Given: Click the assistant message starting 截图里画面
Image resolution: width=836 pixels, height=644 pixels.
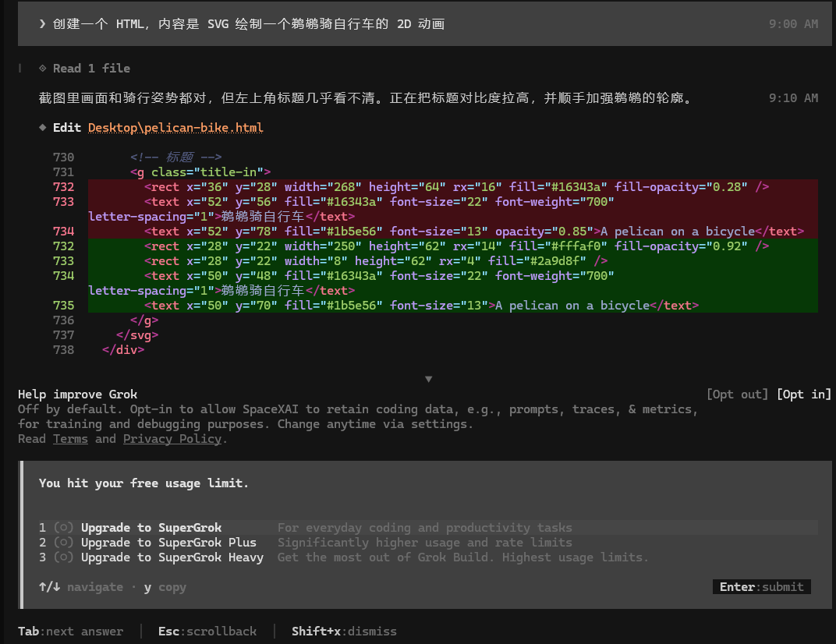Looking at the screenshot, I should tap(366, 98).
